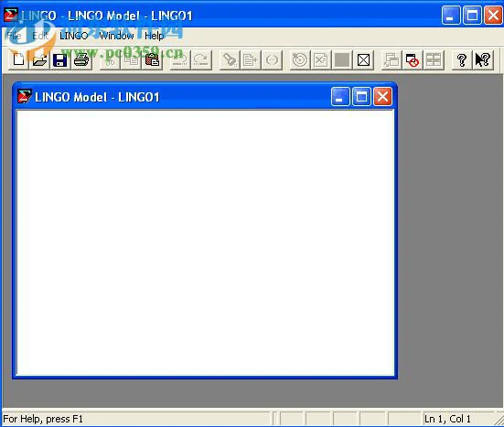Click the New document toolbar icon

[18, 59]
